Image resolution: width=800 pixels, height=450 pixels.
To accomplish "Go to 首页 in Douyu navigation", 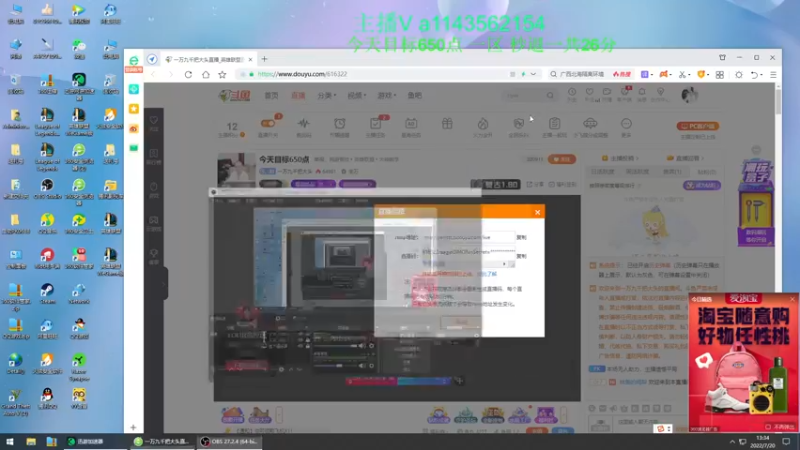I will tap(271, 95).
